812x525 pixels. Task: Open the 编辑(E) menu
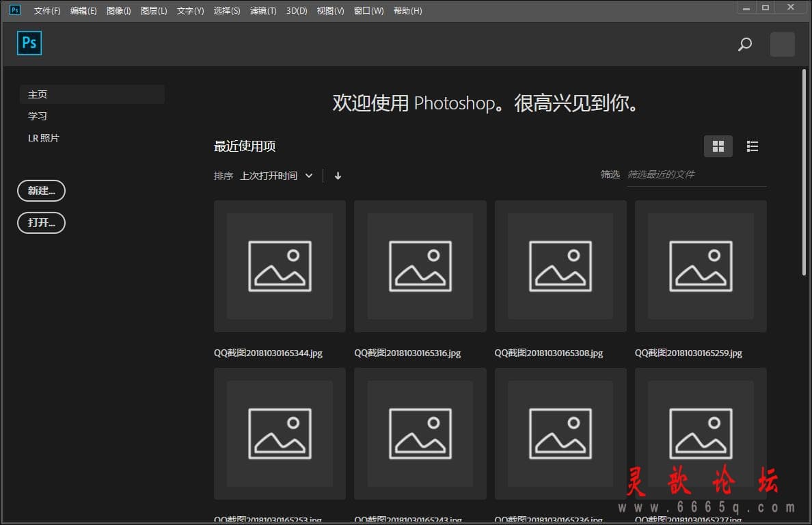(x=83, y=10)
